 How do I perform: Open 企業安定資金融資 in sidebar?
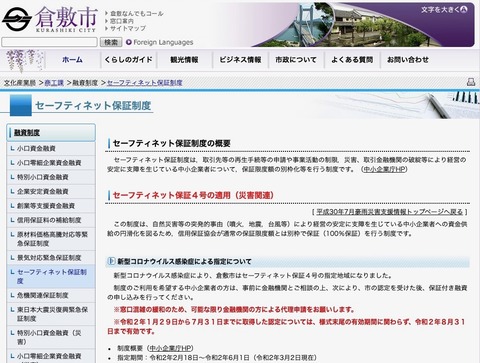coord(51,191)
